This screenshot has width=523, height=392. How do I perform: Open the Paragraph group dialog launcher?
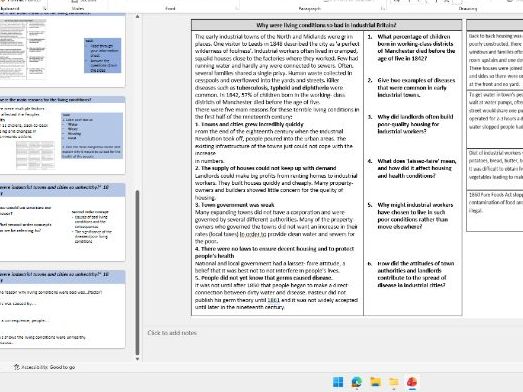pyautogui.click(x=383, y=8)
